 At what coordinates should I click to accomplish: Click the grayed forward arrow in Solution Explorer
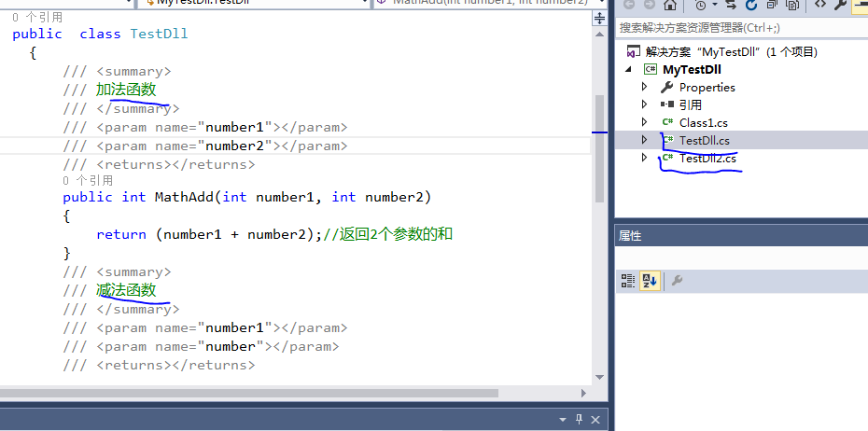[649, 5]
